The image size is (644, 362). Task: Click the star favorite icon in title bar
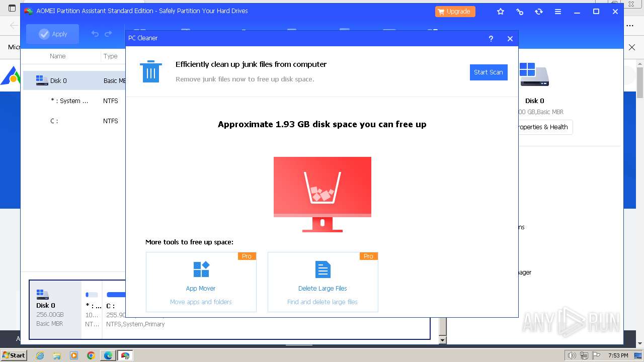501,12
